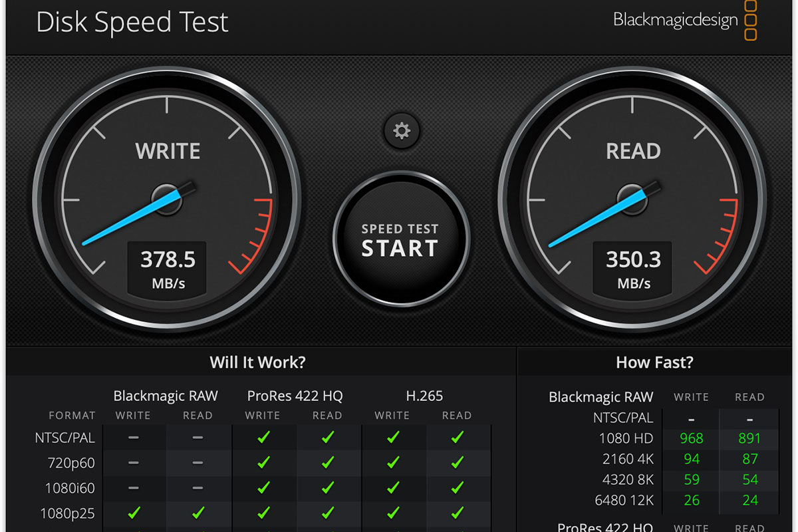This screenshot has width=798, height=532.
Task: Click the WRITE gauge label
Action: tap(168, 151)
